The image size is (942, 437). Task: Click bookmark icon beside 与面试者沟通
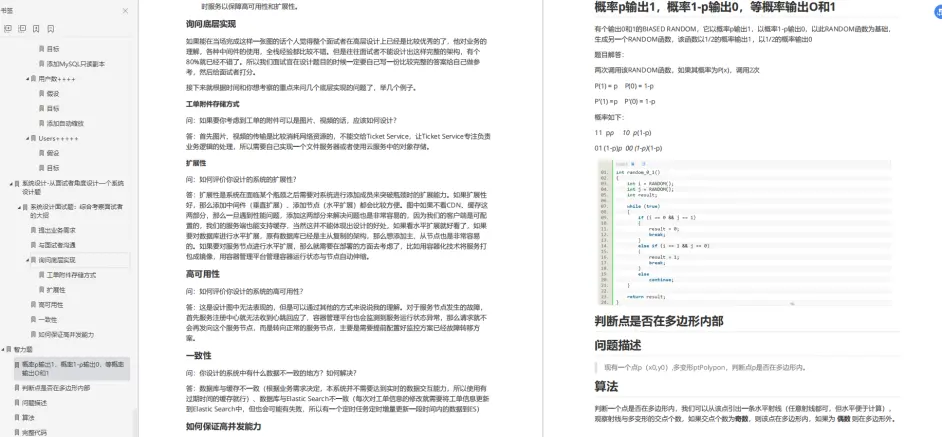(33, 245)
